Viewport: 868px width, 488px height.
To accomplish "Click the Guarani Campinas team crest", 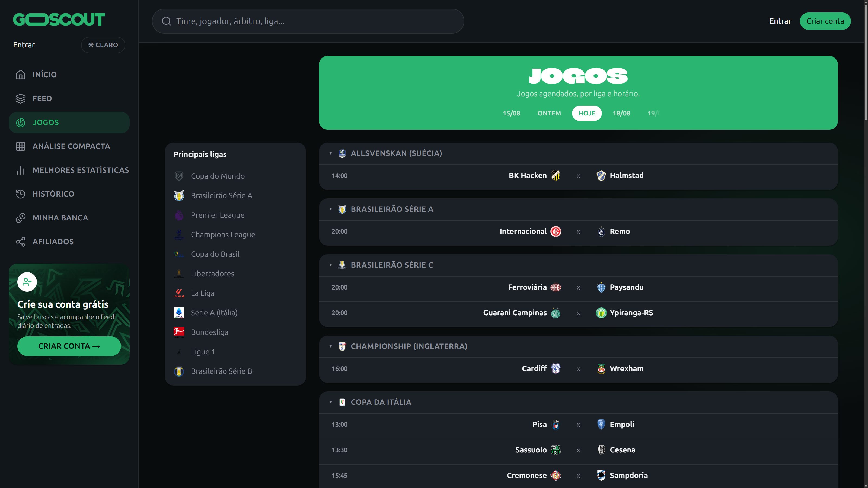I will [x=556, y=313].
